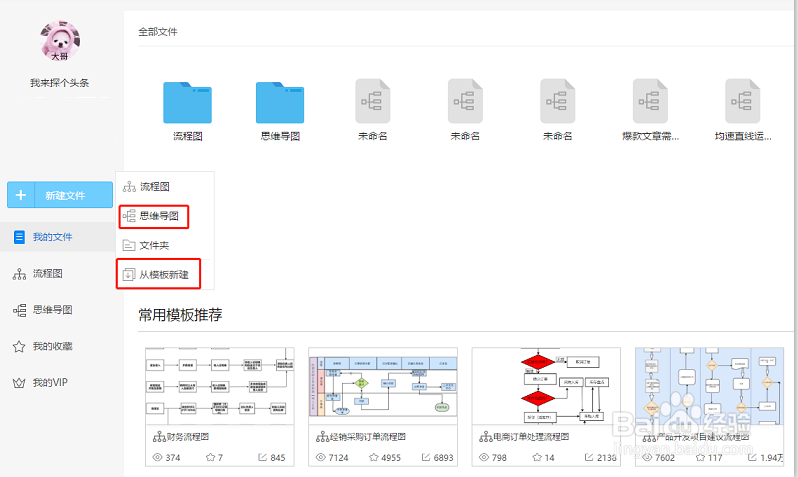798x477 pixels.
Task: Click the 我的文件 document icon
Action: click(19, 237)
